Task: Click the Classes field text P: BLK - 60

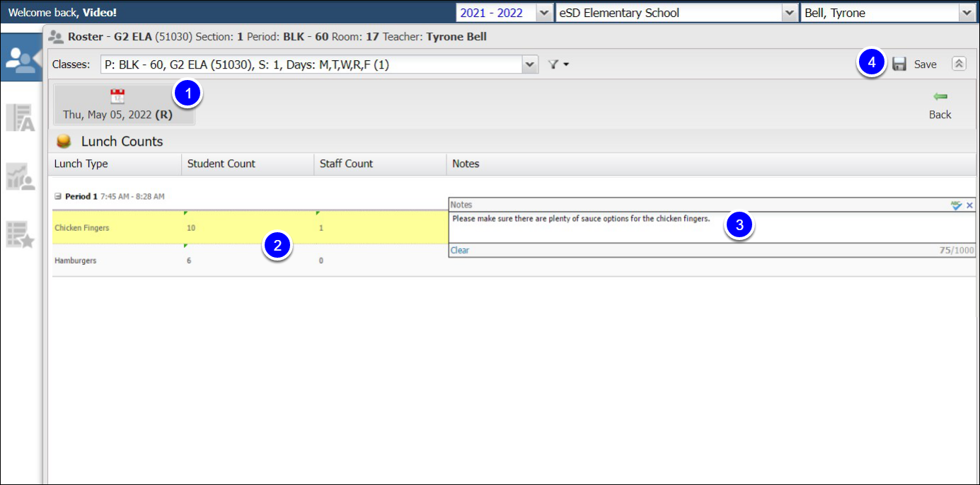Action: [311, 64]
